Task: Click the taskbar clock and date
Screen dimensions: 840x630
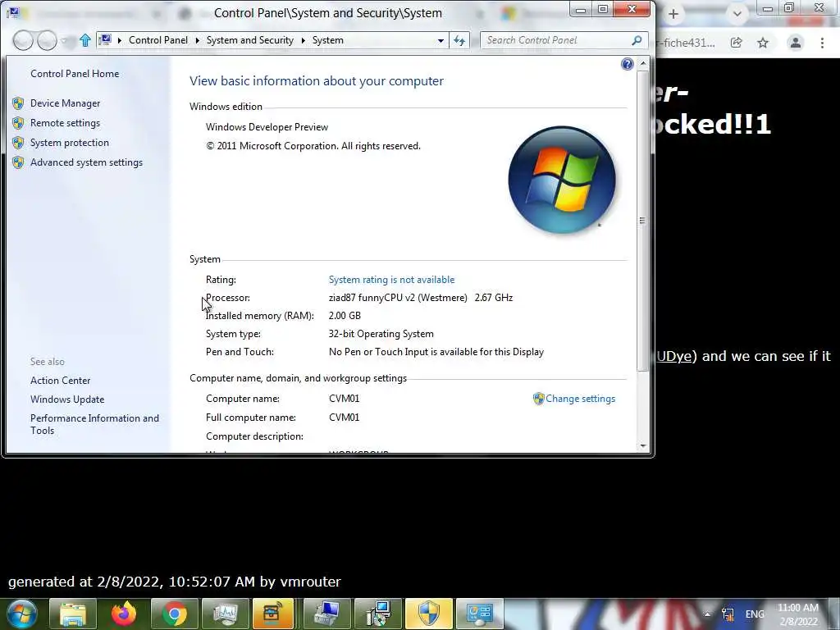Action: (798, 614)
